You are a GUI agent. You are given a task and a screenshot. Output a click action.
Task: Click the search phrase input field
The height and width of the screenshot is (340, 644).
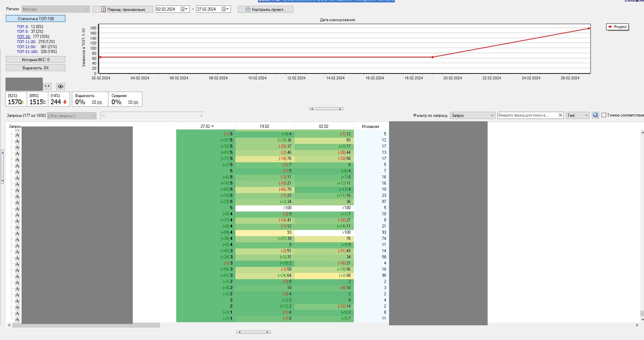(x=527, y=115)
